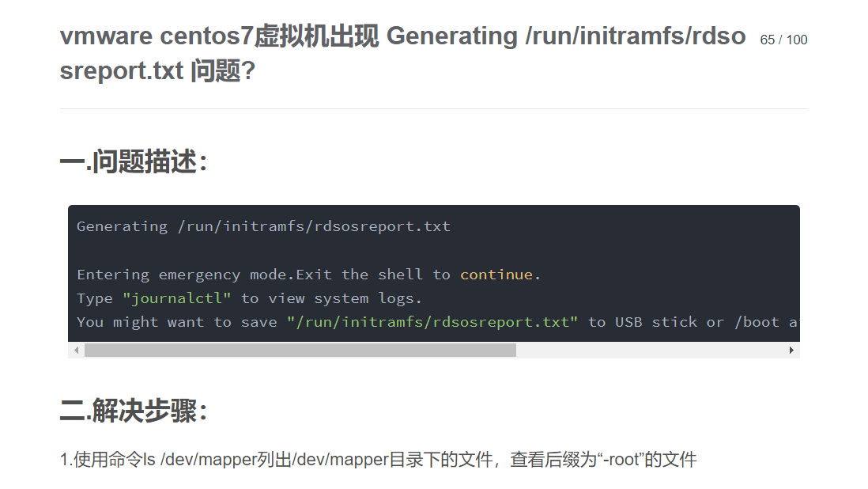Click the green string "journalctl" in code
The image size is (868, 489).
click(176, 298)
